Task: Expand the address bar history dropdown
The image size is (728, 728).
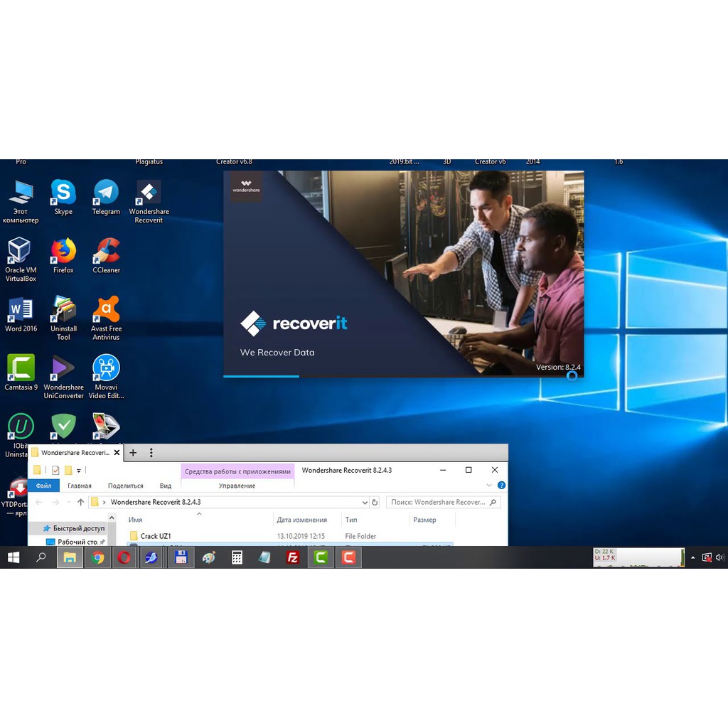Action: [x=365, y=503]
